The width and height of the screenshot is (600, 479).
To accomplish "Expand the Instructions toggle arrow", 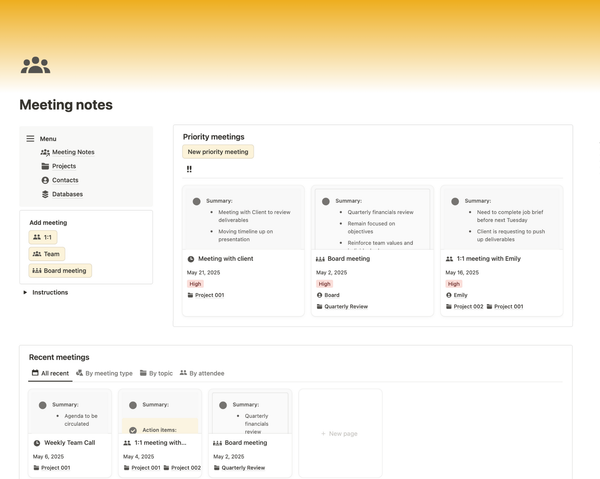I will click(x=25, y=292).
